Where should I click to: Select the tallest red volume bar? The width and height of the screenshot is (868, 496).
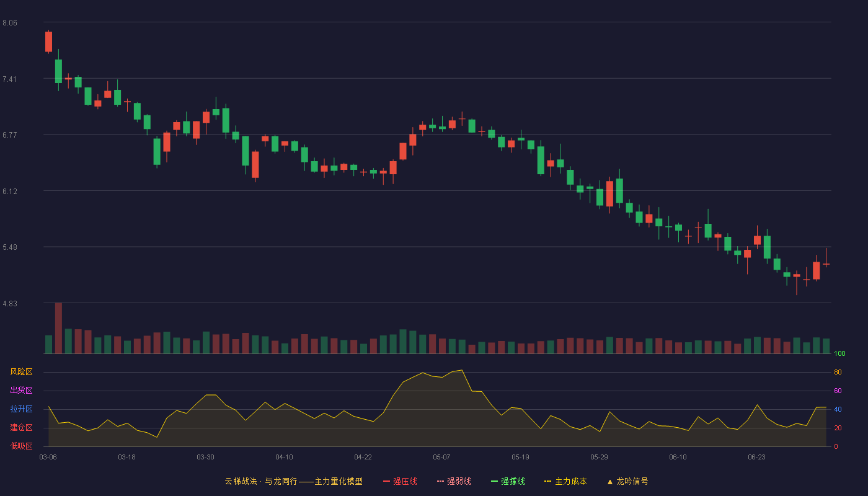58,328
